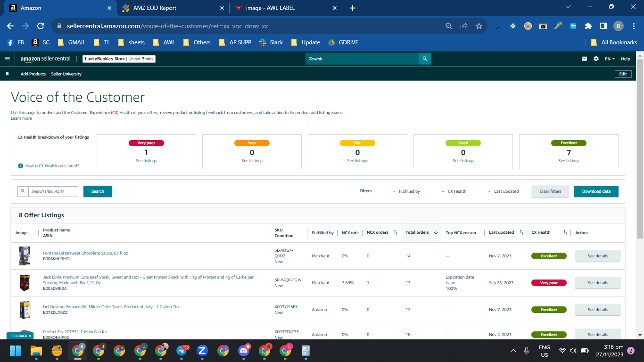Click the Seller Central top search box
The height and width of the screenshot is (362, 644).
[x=362, y=59]
